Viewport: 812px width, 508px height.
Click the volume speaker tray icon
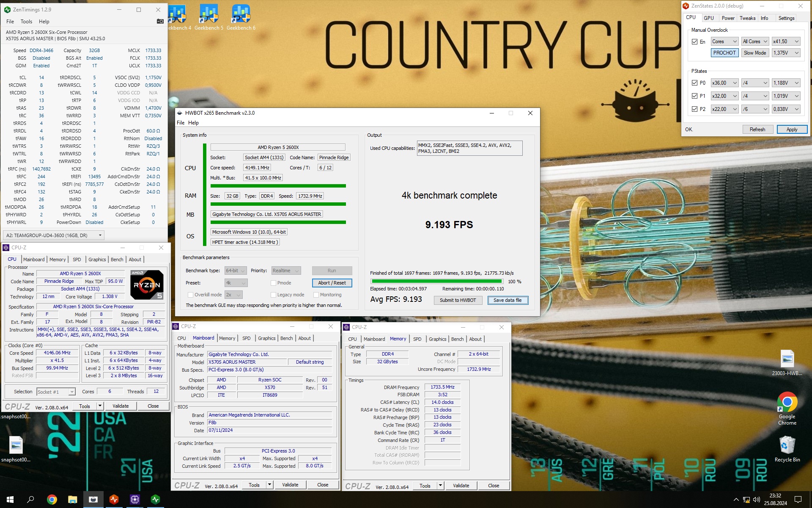tap(757, 500)
